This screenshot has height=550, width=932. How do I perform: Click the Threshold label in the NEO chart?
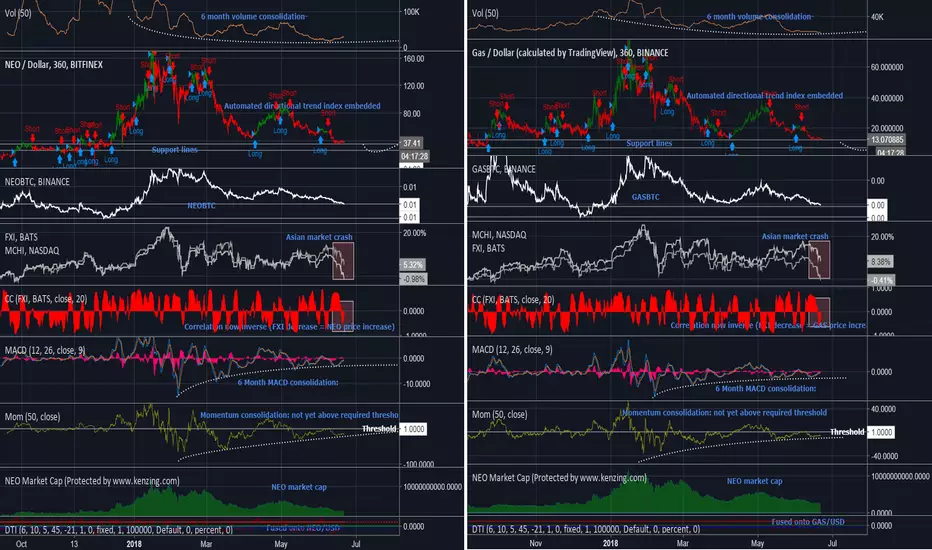coord(379,429)
